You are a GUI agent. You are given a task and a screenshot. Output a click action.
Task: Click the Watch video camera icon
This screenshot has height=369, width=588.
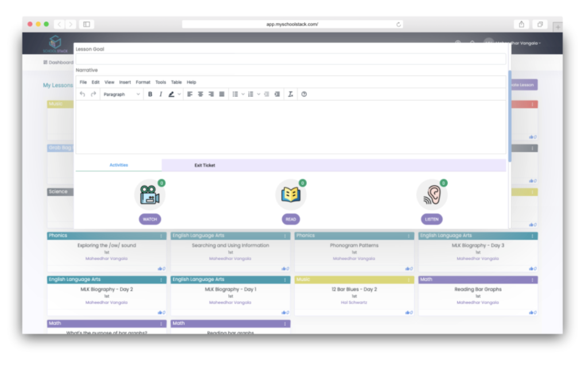coord(150,194)
